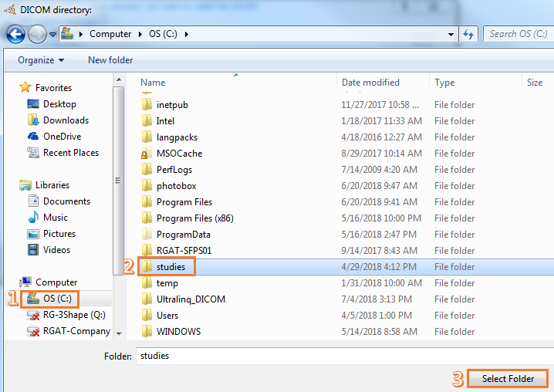Screen dimensions: 554x392
Task: Click the Search OS (C:) box
Action: 517,35
